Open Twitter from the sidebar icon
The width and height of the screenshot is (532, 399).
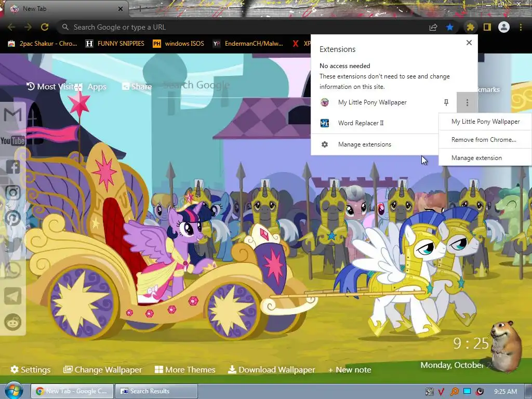point(12,244)
